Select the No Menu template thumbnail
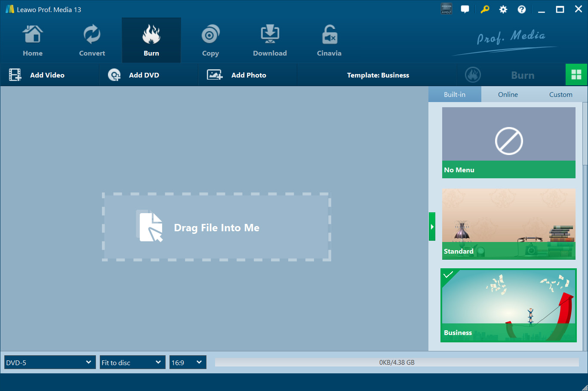This screenshot has height=391, width=588. click(508, 142)
